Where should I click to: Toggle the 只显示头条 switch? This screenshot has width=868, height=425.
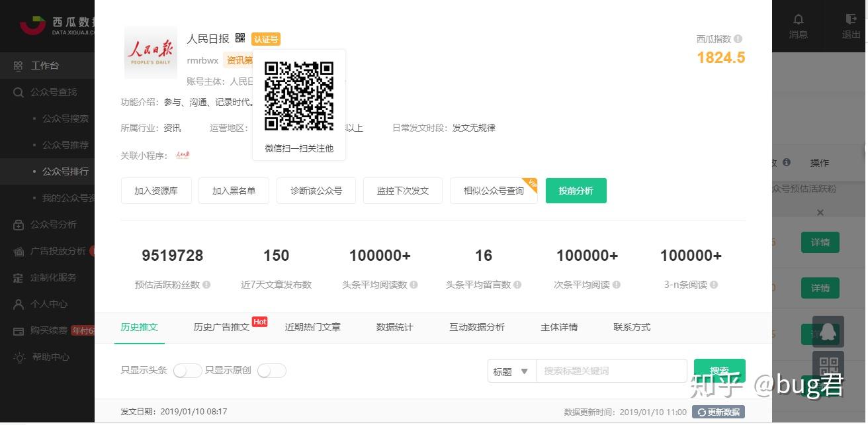(187, 371)
